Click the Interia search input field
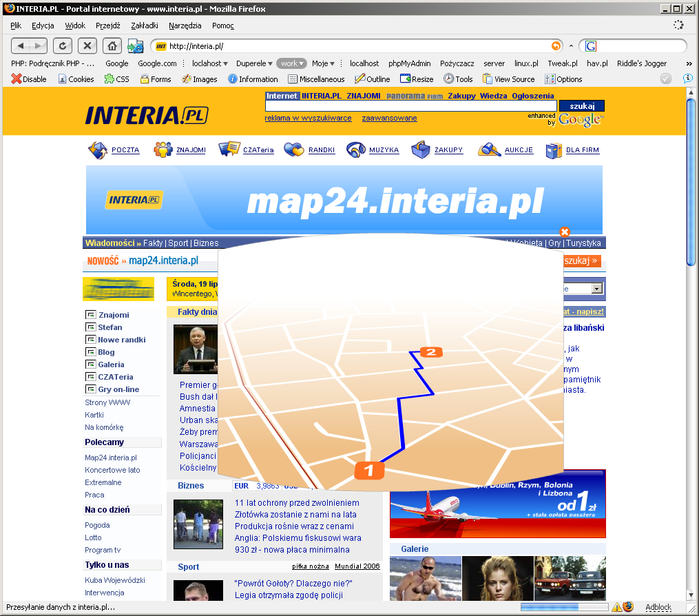The image size is (699, 616). pyautogui.click(x=410, y=105)
